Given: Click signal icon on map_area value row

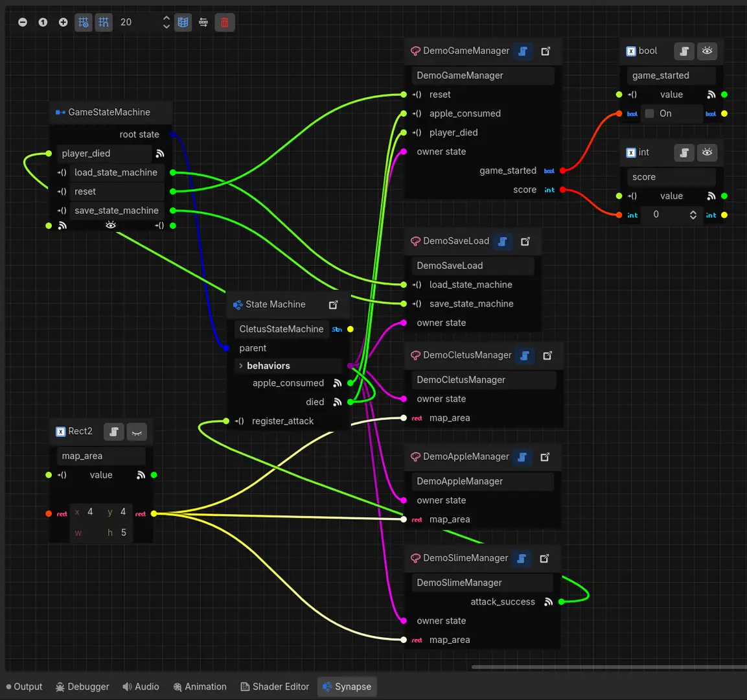Looking at the screenshot, I should click(x=141, y=475).
